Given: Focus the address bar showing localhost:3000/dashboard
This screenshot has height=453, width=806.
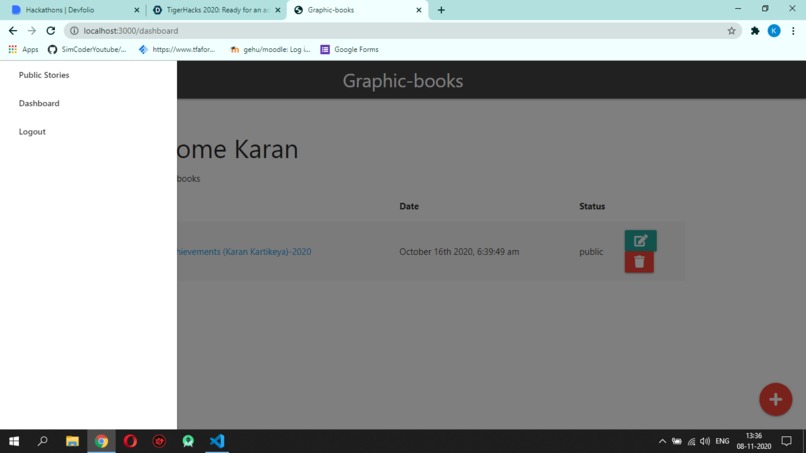Looking at the screenshot, I should (401, 31).
